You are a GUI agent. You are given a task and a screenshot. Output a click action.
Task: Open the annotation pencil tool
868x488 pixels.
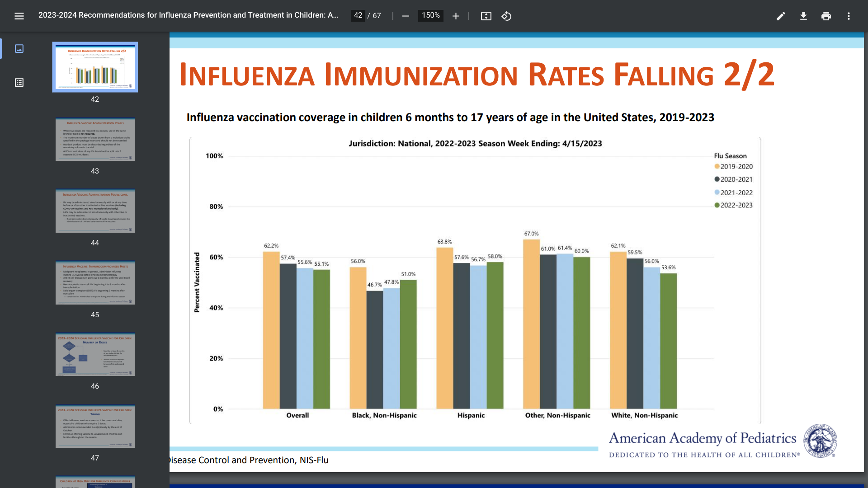781,16
